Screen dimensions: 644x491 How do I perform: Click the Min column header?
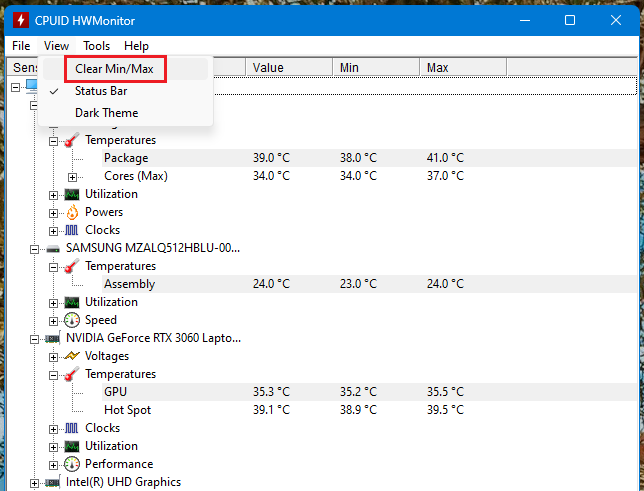click(x=376, y=67)
